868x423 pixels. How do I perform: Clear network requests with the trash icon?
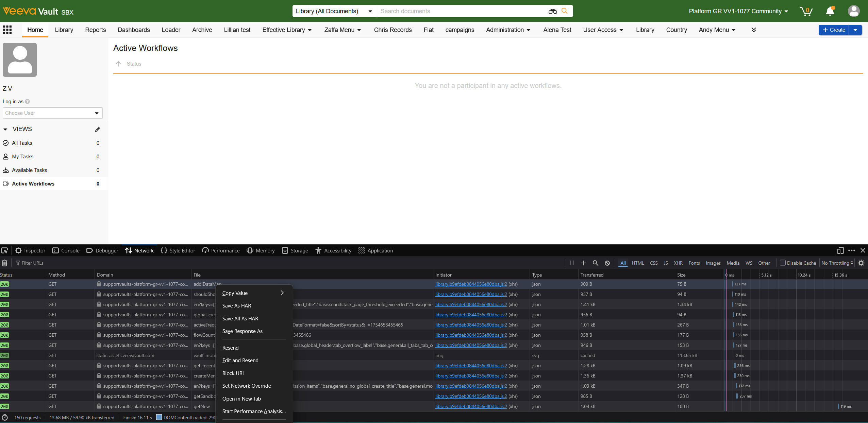tap(4, 263)
